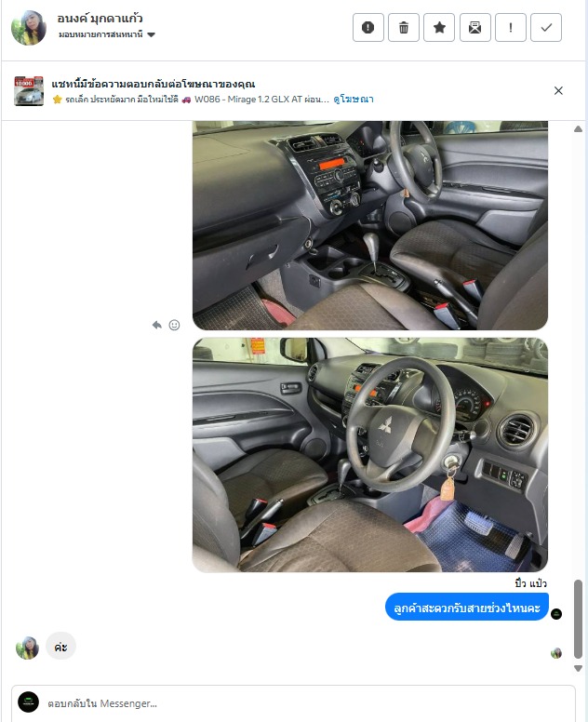
Task: Delete the conversation using trash icon
Action: [x=404, y=28]
